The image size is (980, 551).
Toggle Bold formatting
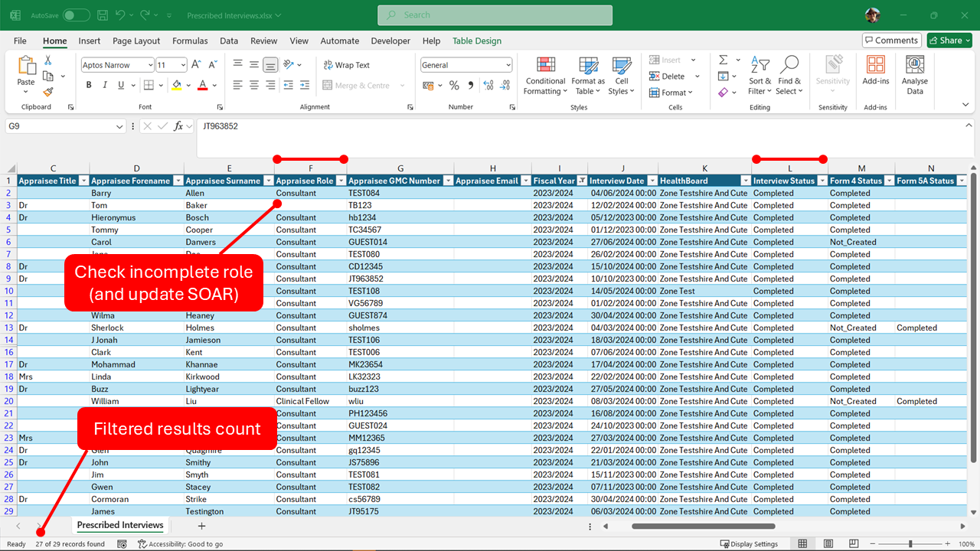pyautogui.click(x=89, y=86)
